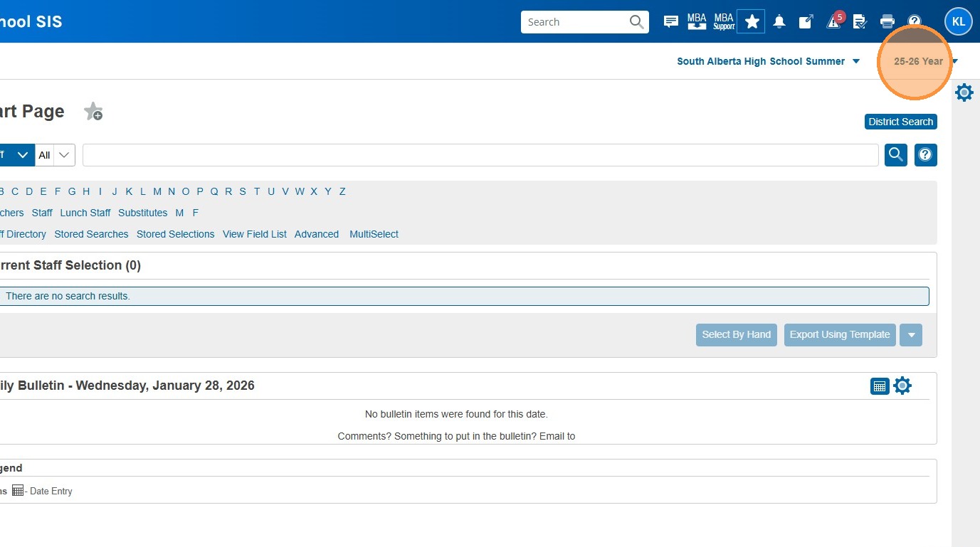Filter by letter C
The image size is (980, 547).
pos(15,191)
